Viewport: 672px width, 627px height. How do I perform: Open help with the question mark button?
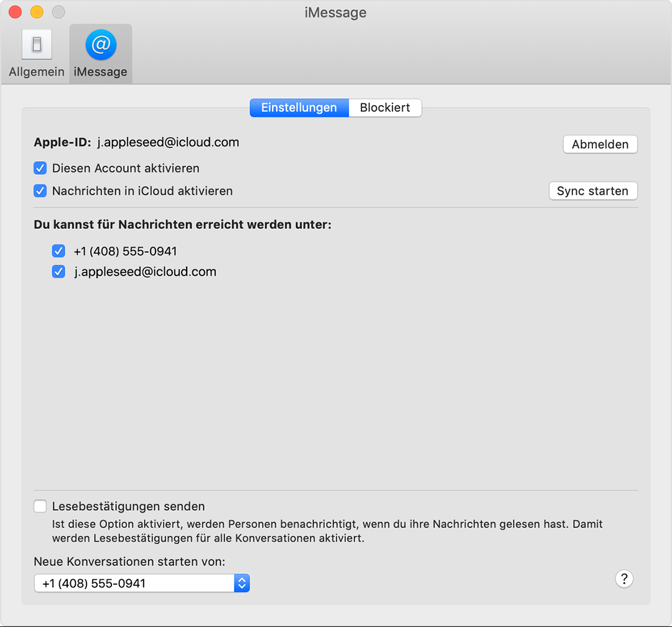click(624, 579)
